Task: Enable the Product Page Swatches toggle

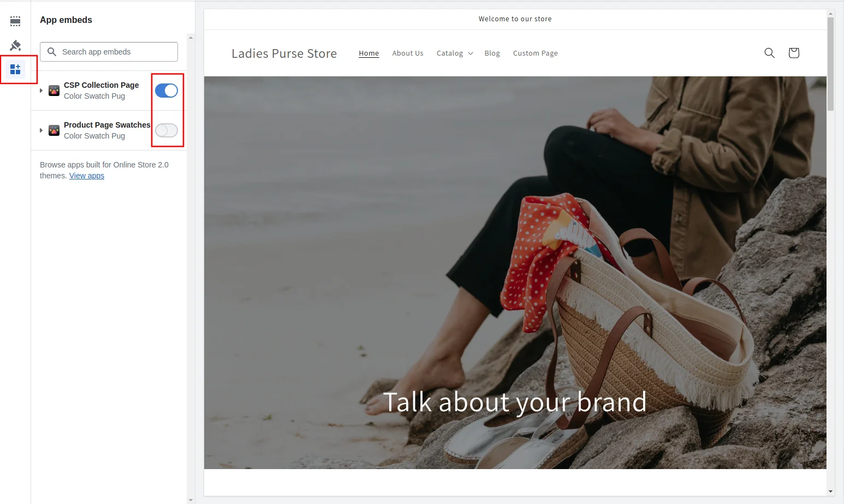Action: click(x=167, y=130)
